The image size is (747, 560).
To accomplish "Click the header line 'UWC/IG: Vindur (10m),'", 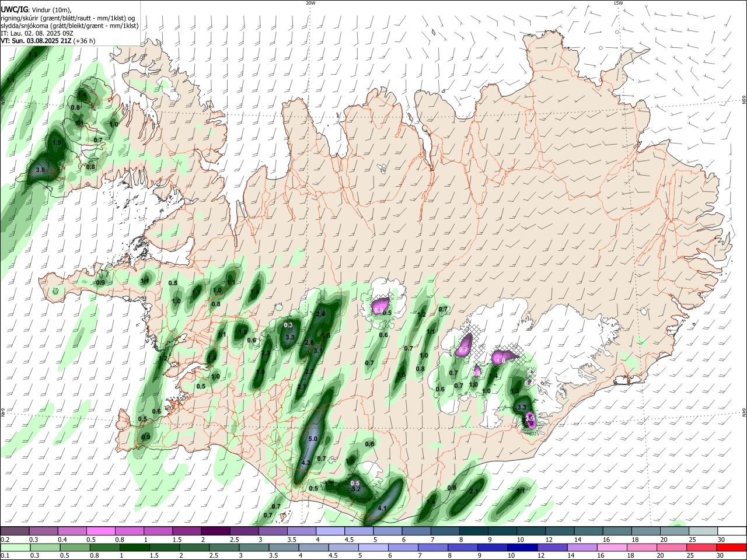I will click(36, 10).
